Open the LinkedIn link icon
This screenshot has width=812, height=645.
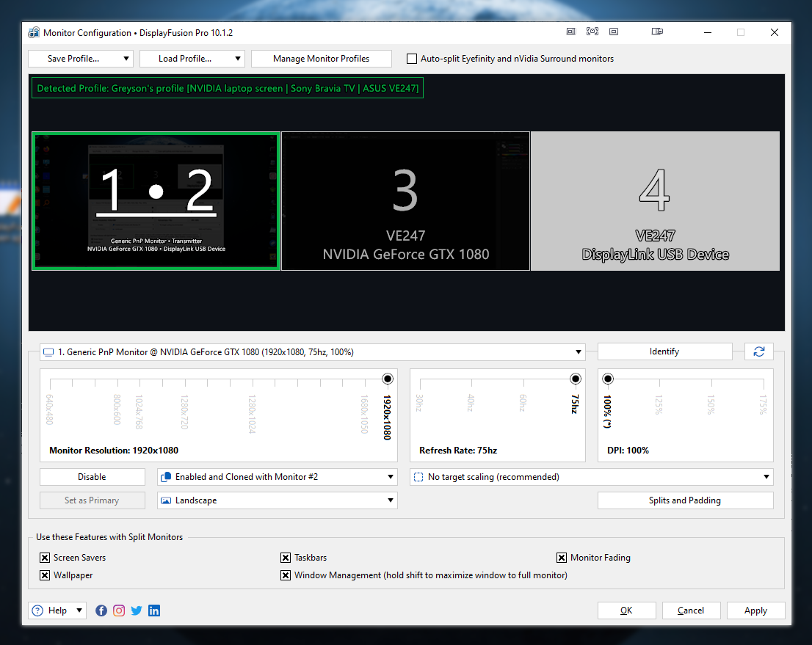point(154,611)
